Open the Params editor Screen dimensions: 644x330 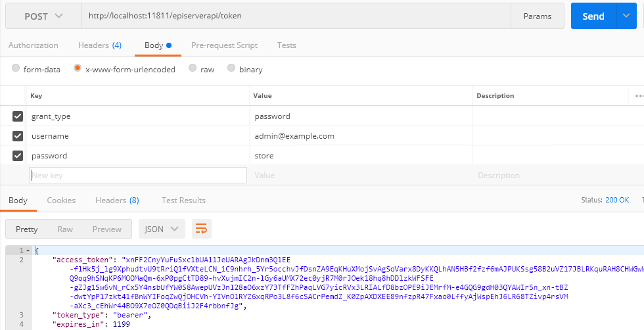click(538, 16)
